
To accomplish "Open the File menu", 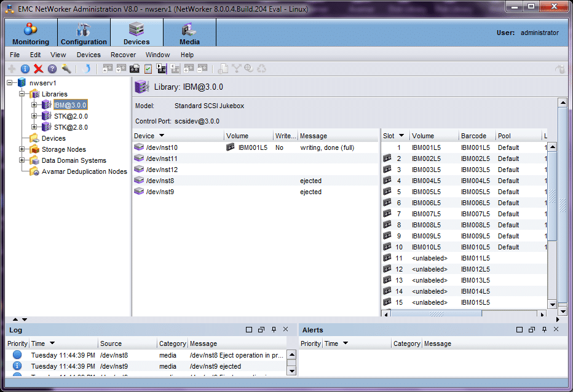I will click(x=15, y=55).
